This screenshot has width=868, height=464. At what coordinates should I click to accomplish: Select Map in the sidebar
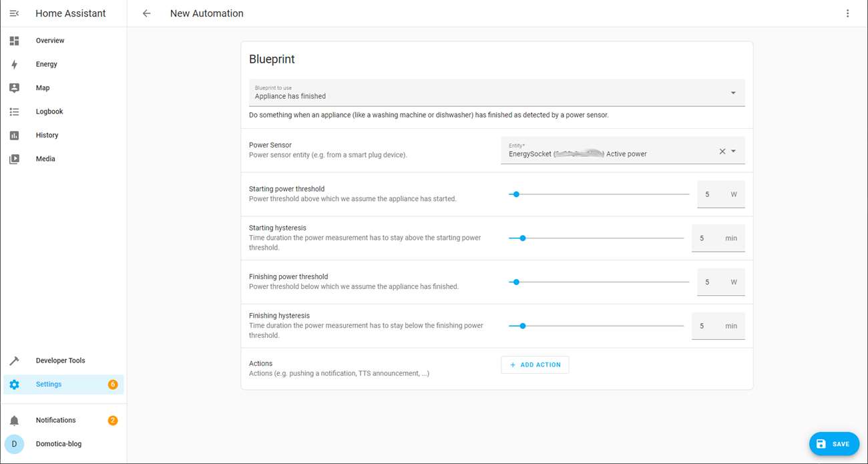tap(43, 88)
